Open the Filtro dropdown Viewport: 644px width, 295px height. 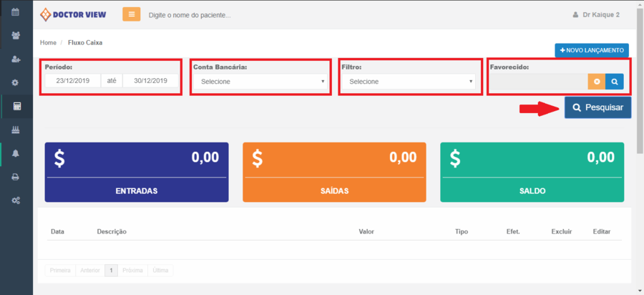coord(409,82)
